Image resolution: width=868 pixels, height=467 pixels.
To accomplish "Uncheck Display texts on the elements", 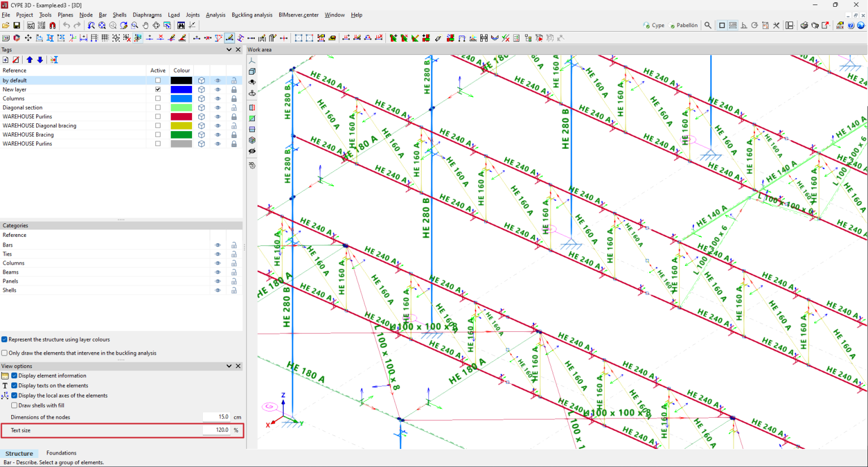I will pos(14,386).
